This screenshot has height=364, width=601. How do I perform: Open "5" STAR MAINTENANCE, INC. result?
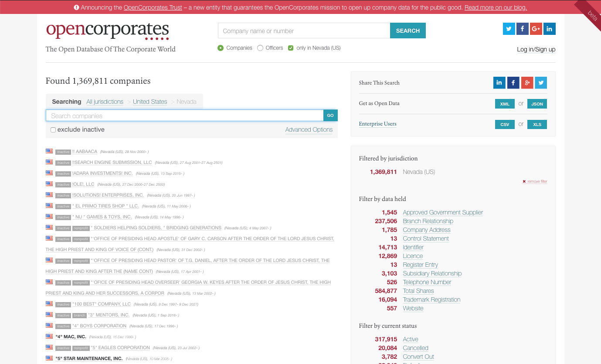pos(89,358)
